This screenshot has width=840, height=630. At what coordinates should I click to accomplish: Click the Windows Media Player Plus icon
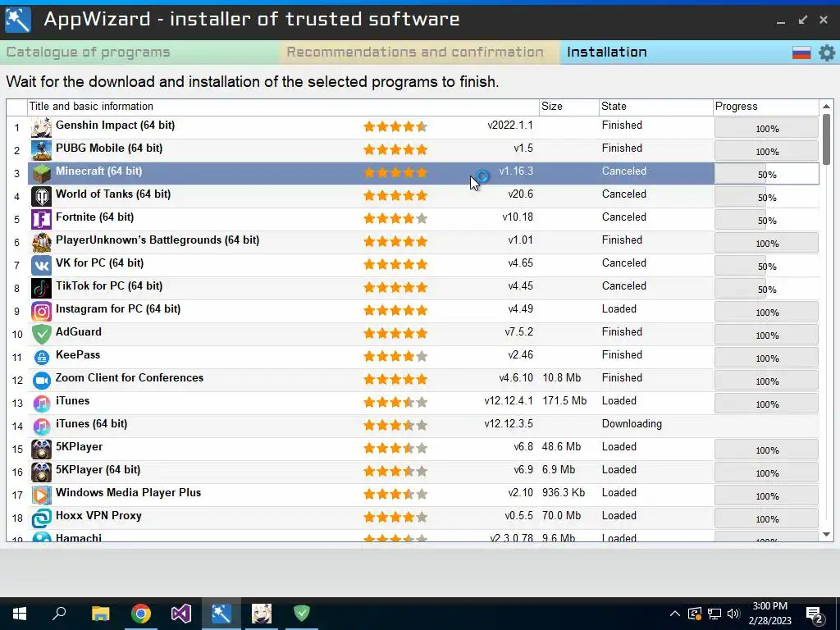pyautogui.click(x=41, y=495)
